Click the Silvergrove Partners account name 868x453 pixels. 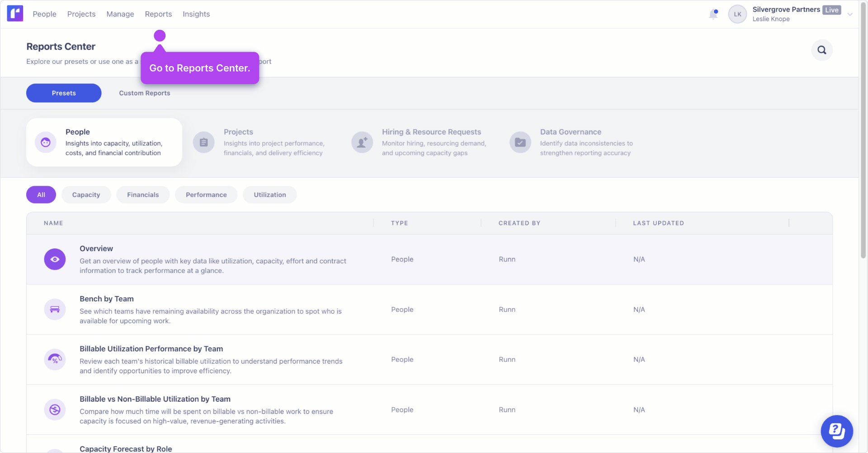tap(786, 10)
